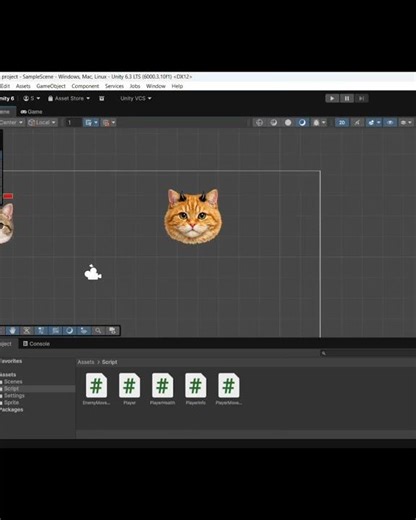The image size is (416, 520).
Task: Click Assets in the breadcrumb path
Action: [86, 362]
